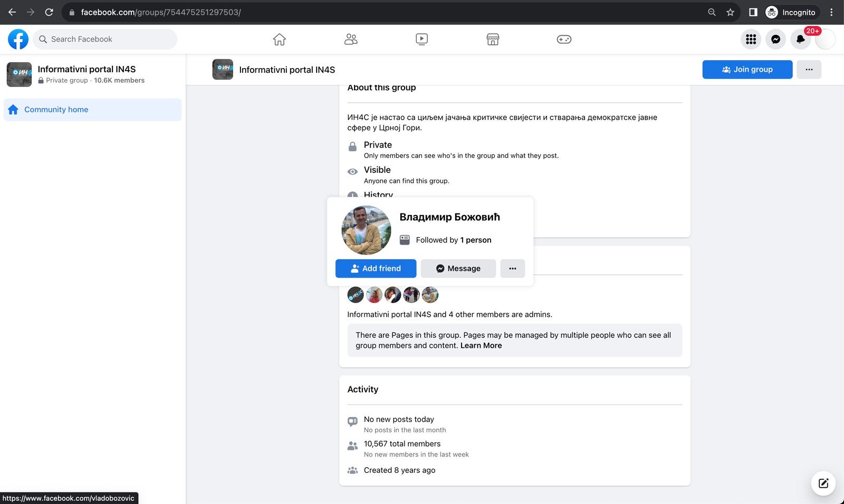
Task: Click the Search Facebook field
Action: tap(105, 39)
